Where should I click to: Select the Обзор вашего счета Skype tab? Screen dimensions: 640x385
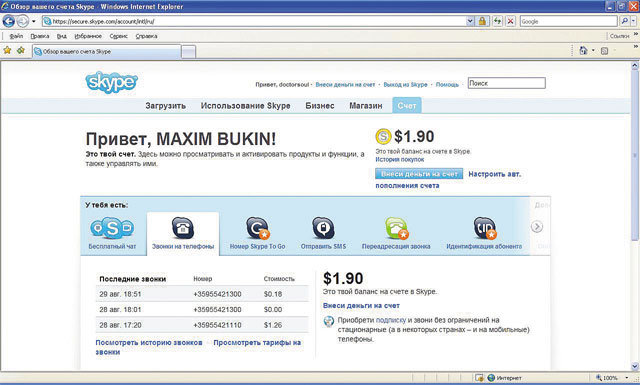[106, 51]
